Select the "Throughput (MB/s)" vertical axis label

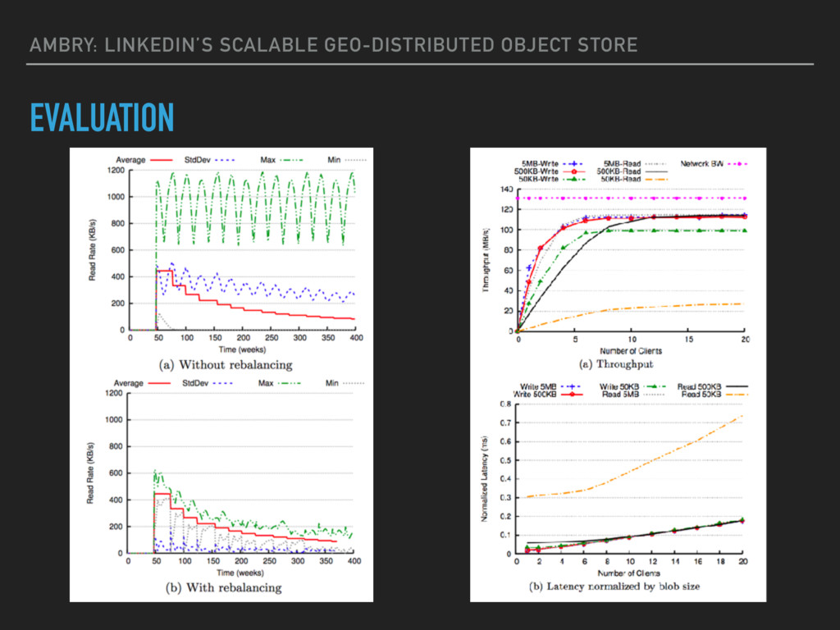[486, 260]
